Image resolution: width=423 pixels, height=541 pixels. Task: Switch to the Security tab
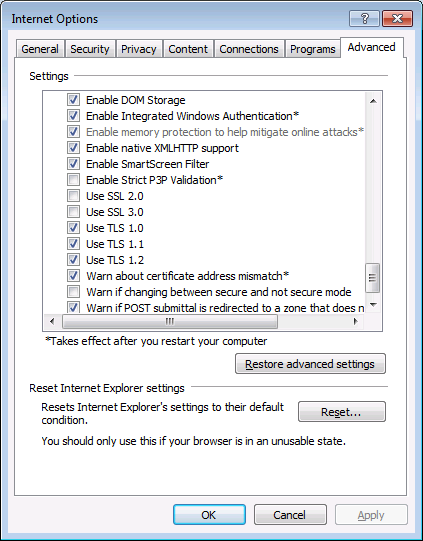90,49
